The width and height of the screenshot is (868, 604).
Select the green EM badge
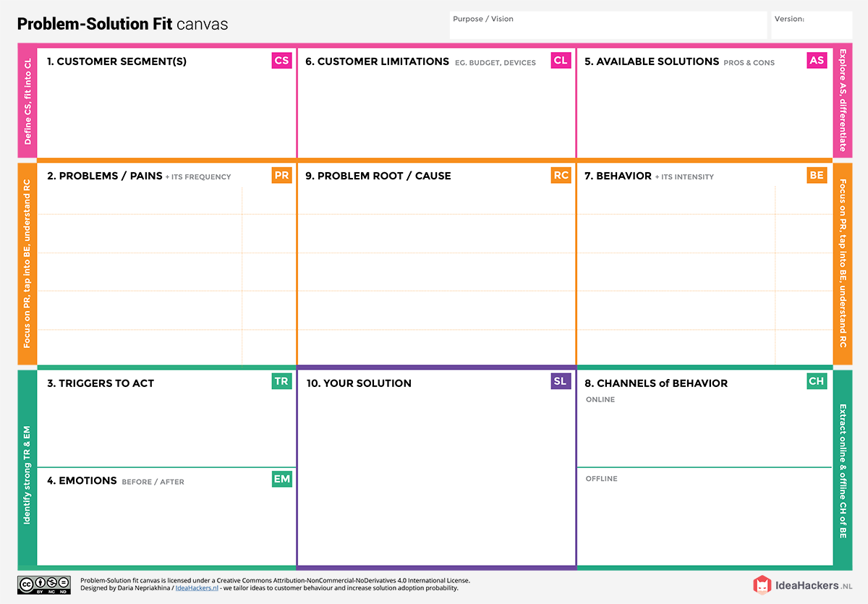[281, 479]
